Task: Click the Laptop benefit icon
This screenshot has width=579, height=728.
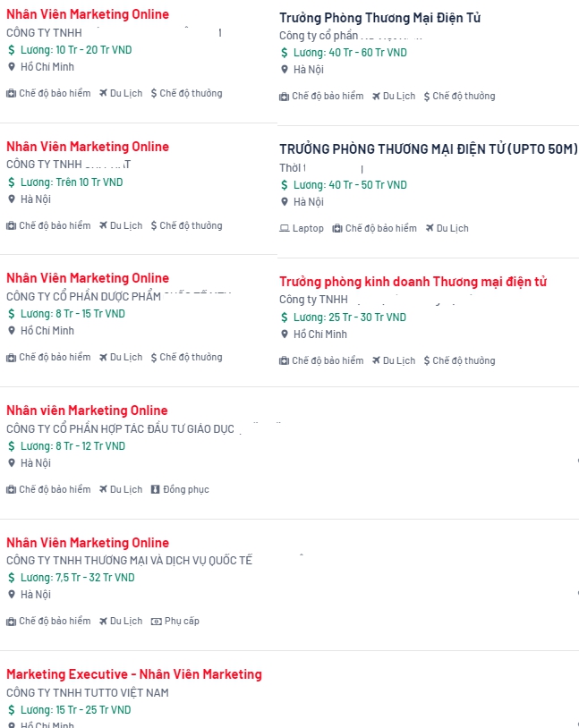Action: tap(285, 228)
